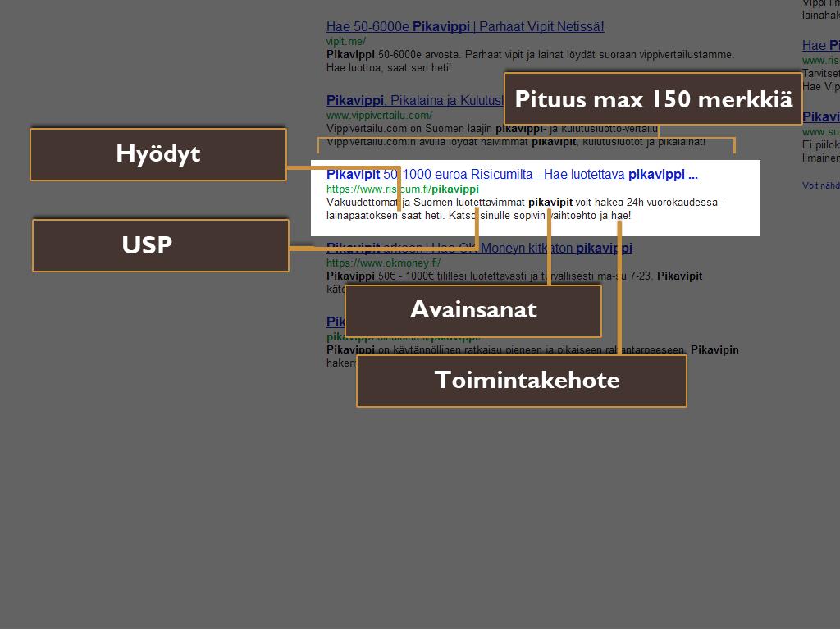Click the www.vippivertailu.com/ URL
Viewport: 840px width, 630px height.
pyautogui.click(x=379, y=115)
